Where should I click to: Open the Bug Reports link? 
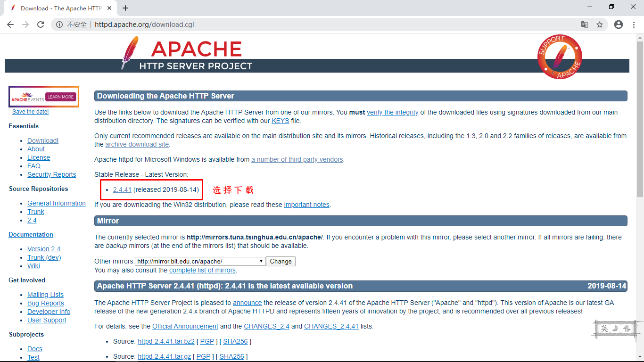(46, 303)
